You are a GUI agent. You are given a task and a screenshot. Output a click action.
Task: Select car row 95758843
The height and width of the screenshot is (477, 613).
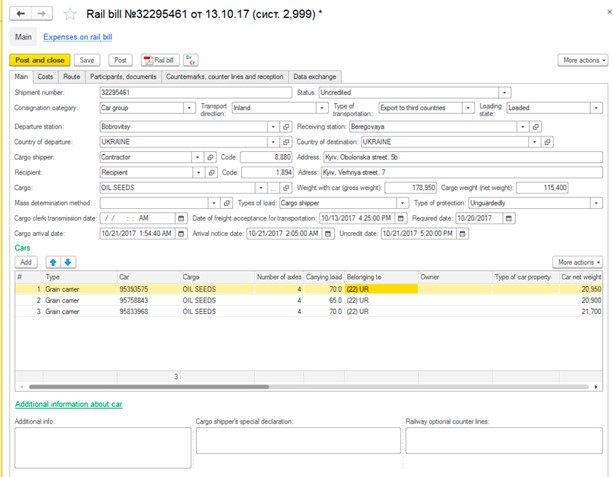pos(308,300)
